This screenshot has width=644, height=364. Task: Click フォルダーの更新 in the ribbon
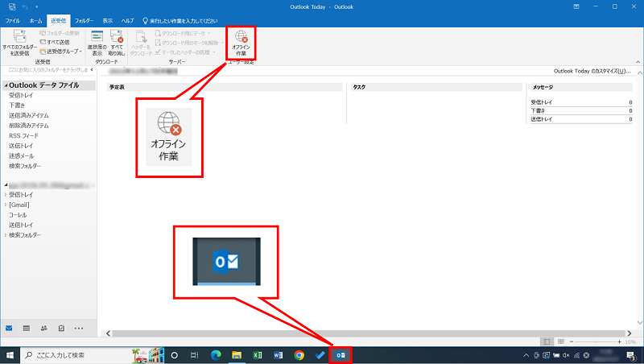click(x=60, y=33)
